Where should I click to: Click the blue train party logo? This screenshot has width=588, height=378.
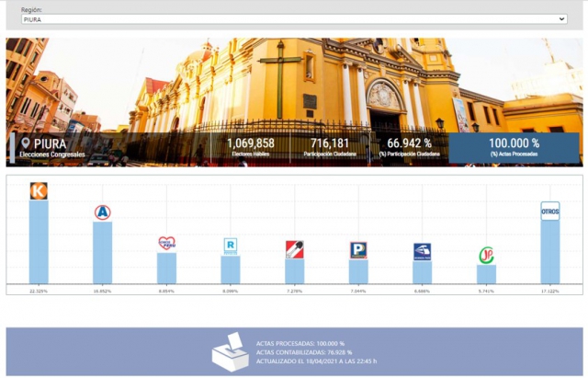(422, 252)
